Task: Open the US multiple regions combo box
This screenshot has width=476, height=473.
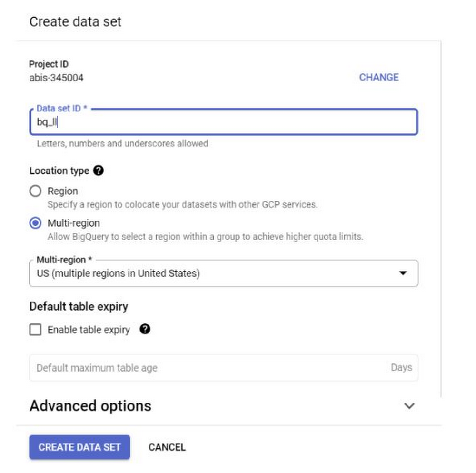Action: click(214, 273)
